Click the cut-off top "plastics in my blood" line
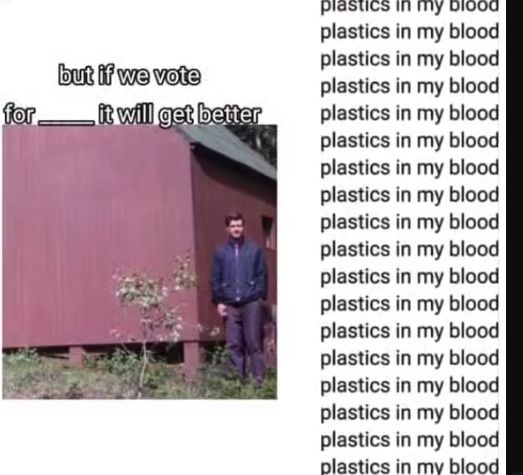This screenshot has width=523, height=475. (x=409, y=6)
